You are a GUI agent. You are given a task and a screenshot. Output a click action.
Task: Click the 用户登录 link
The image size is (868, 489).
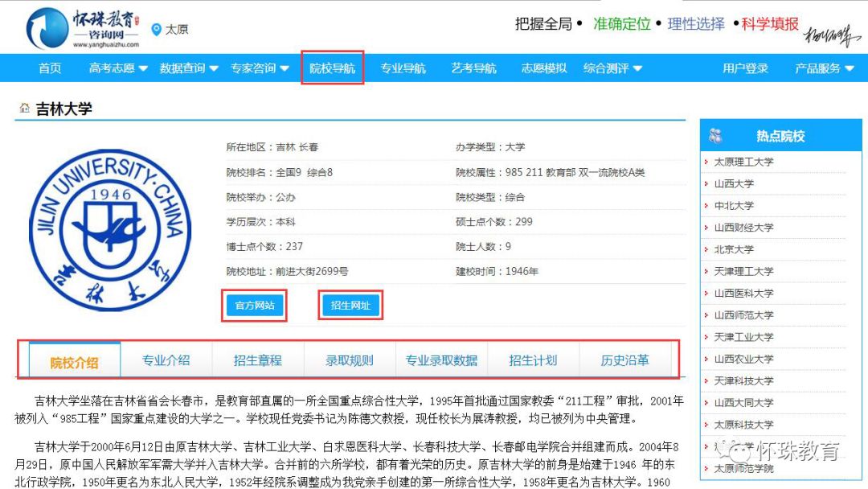point(745,68)
